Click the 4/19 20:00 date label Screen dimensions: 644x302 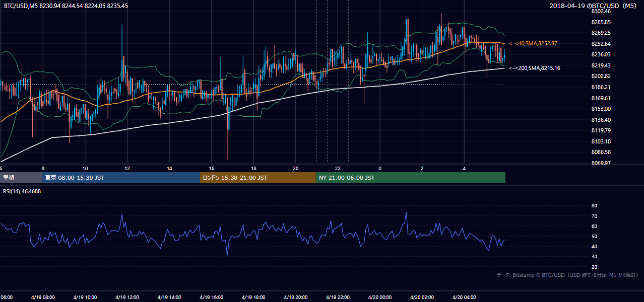(295, 297)
